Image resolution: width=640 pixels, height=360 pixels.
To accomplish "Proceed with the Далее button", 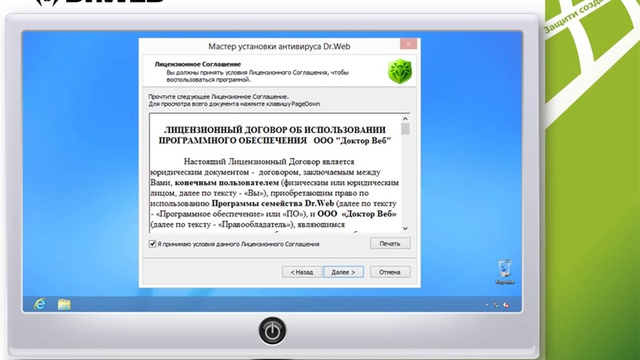I will pyautogui.click(x=343, y=272).
